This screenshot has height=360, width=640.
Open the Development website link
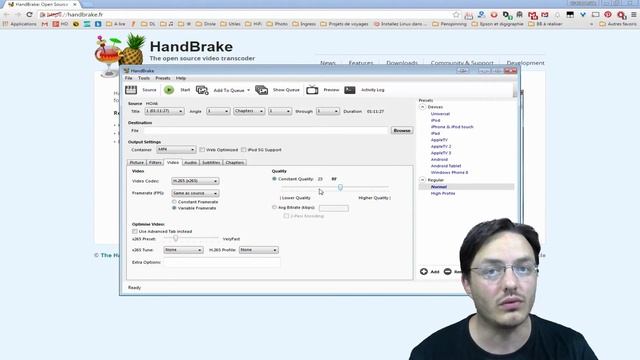[525, 63]
